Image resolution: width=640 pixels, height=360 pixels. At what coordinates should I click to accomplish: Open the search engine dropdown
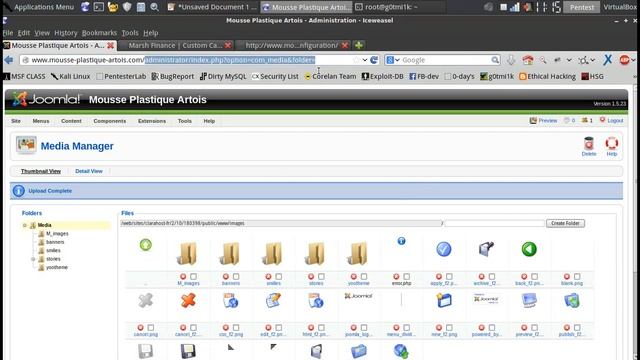click(393, 60)
